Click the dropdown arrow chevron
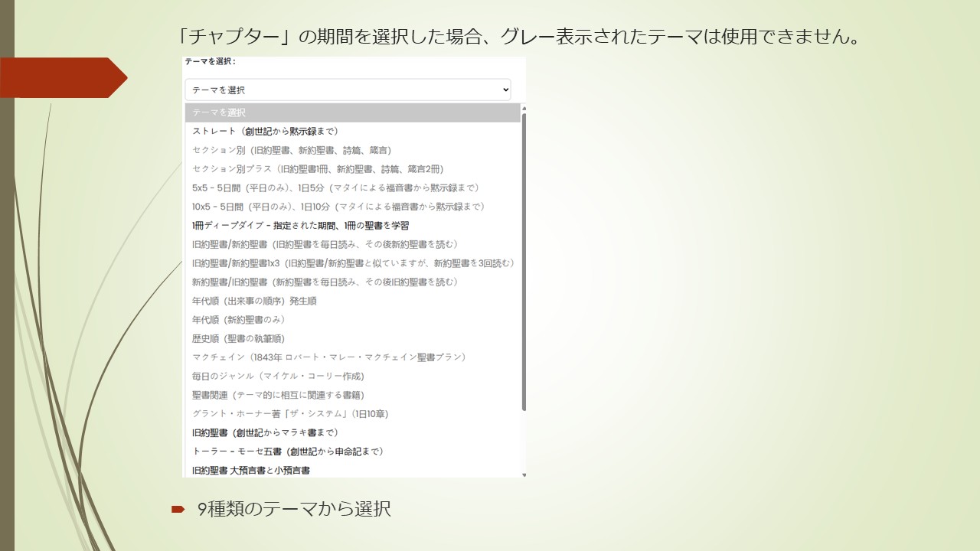980x551 pixels. [505, 90]
